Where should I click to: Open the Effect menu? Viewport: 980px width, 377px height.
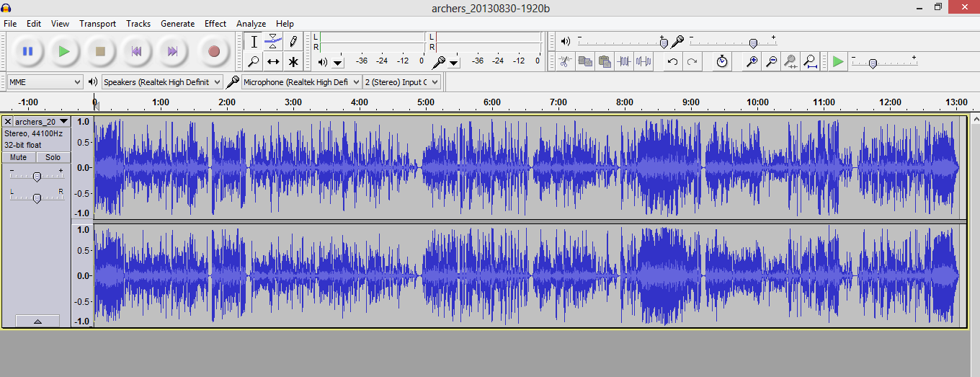[x=215, y=24]
